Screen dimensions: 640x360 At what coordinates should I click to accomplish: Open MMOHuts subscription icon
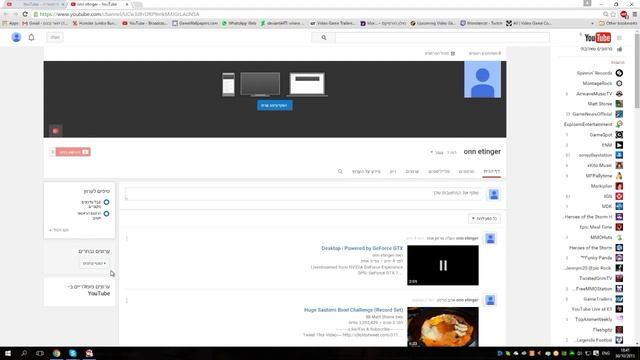pyautogui.click(x=619, y=237)
